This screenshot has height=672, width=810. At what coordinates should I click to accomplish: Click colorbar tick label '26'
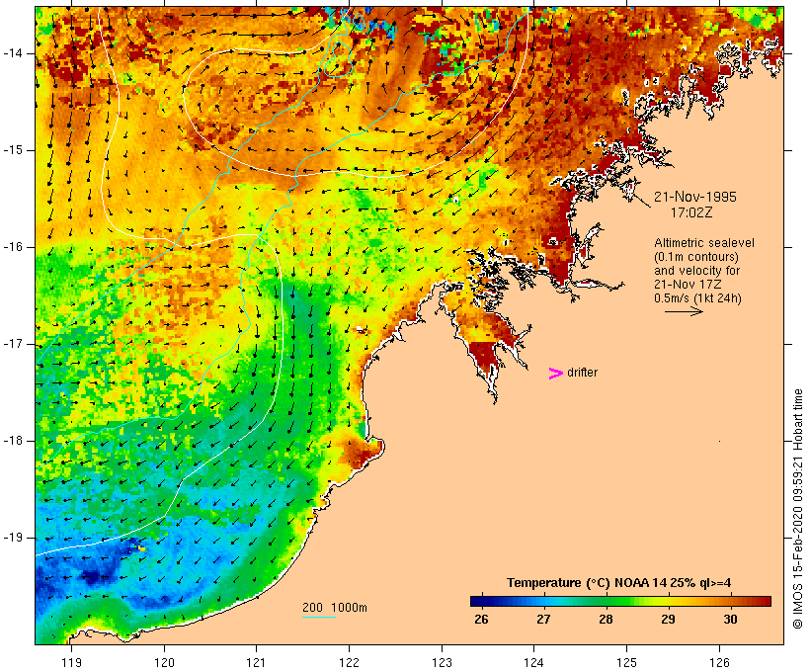pyautogui.click(x=481, y=620)
